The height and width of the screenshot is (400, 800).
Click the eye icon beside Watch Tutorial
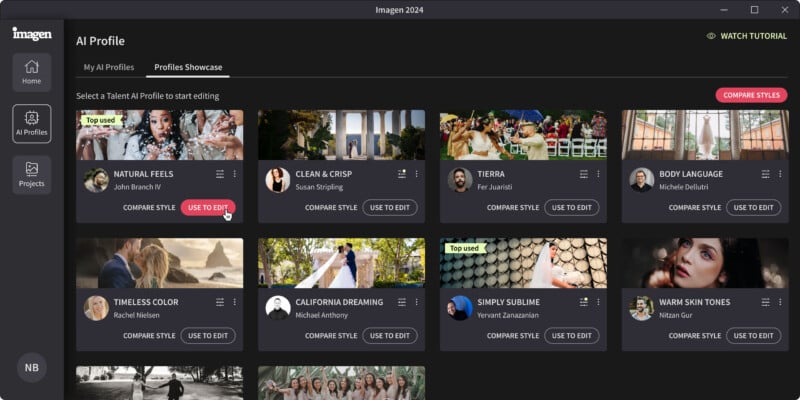711,36
